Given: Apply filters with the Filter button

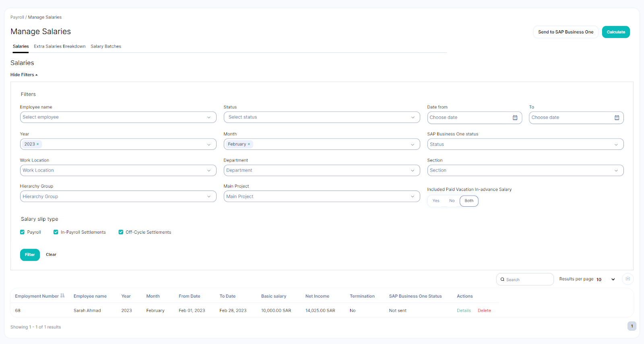Looking at the screenshot, I should pyautogui.click(x=30, y=255).
